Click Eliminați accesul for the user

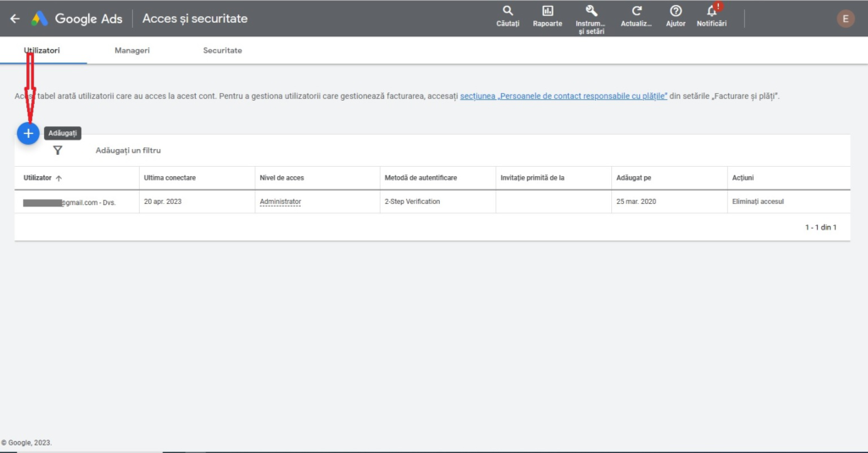click(x=758, y=202)
